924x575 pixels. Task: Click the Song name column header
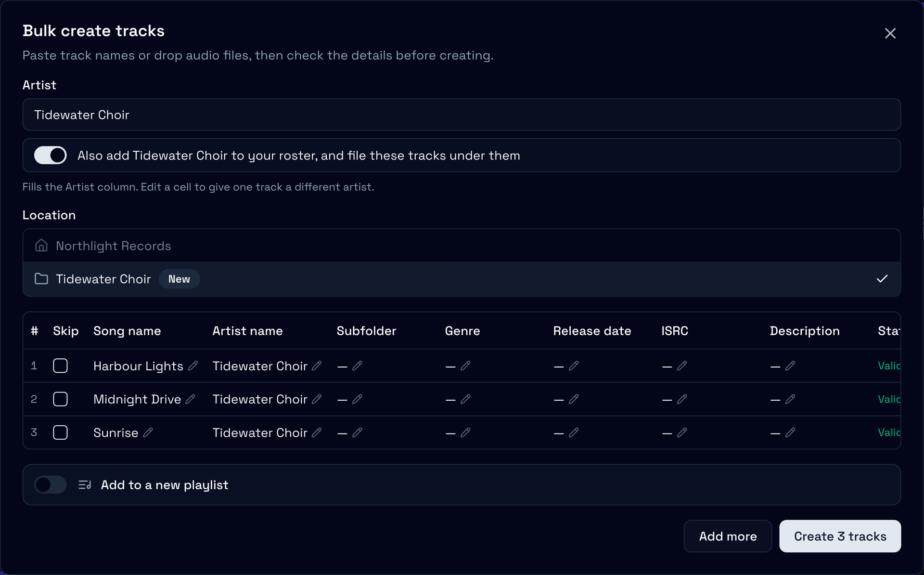127,331
